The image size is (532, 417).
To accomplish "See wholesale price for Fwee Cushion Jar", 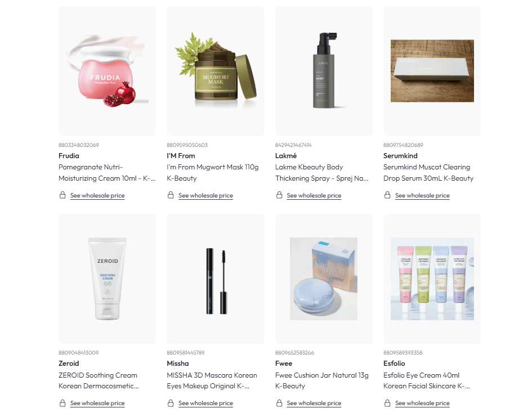I will coord(314,403).
